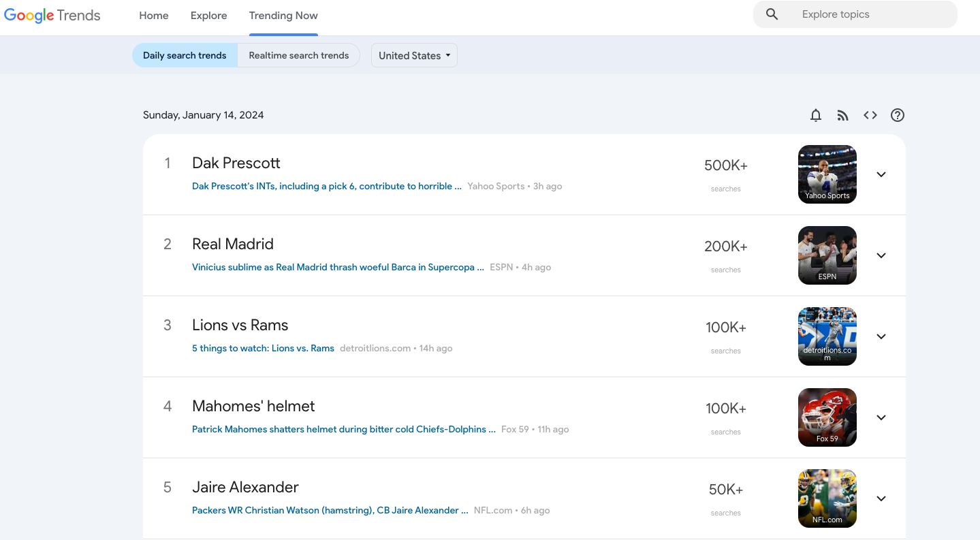This screenshot has width=980, height=540.
Task: Select Daily search trends toggle
Action: (185, 56)
